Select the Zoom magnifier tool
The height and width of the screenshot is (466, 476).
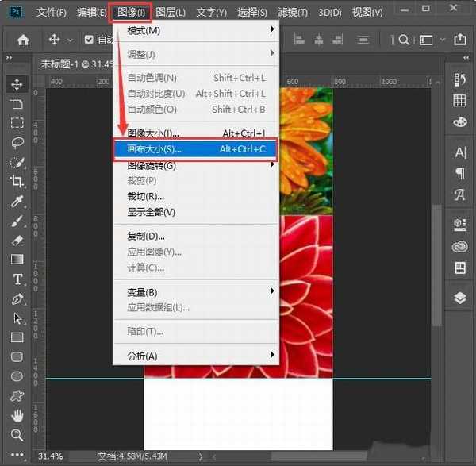(x=17, y=434)
